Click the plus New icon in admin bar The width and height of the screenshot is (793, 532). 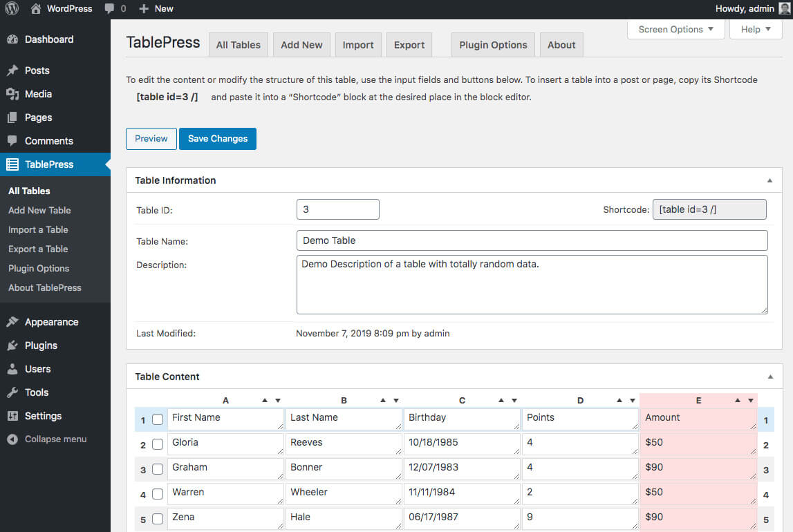click(x=144, y=8)
